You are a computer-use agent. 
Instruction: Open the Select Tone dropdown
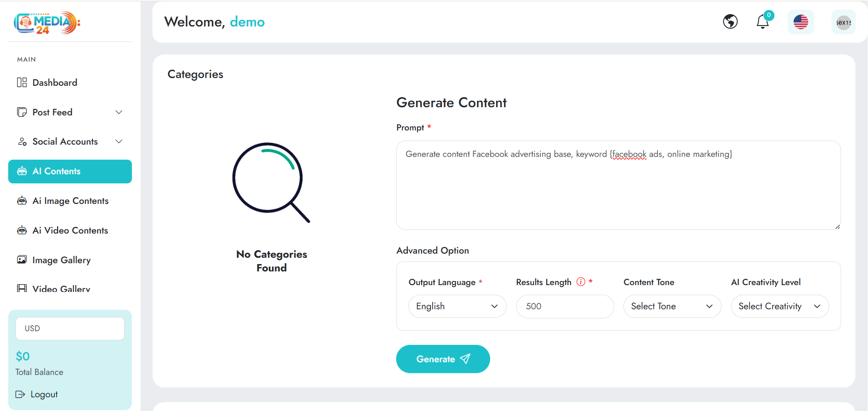point(672,307)
